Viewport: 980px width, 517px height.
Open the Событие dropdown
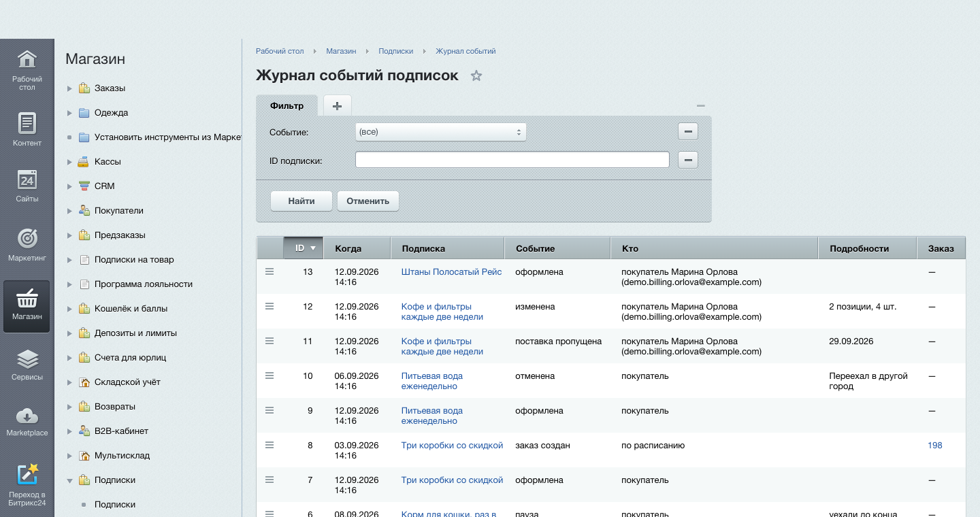[441, 131]
